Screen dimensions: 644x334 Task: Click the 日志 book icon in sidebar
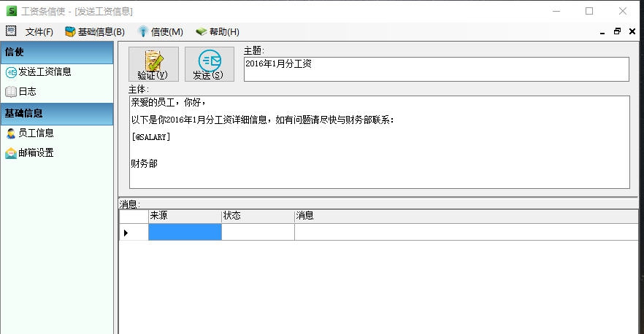(x=11, y=92)
